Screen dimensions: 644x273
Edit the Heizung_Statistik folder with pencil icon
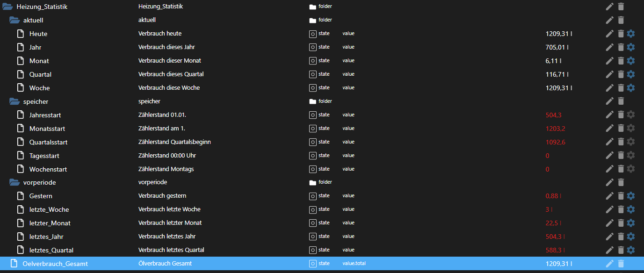[x=609, y=7]
